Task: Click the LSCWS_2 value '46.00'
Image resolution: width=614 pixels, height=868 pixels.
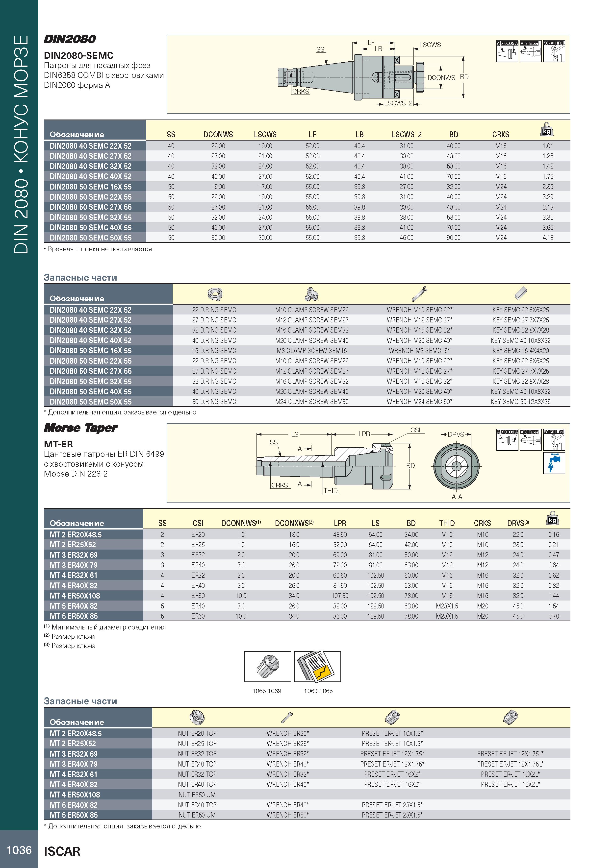Action: (x=407, y=238)
